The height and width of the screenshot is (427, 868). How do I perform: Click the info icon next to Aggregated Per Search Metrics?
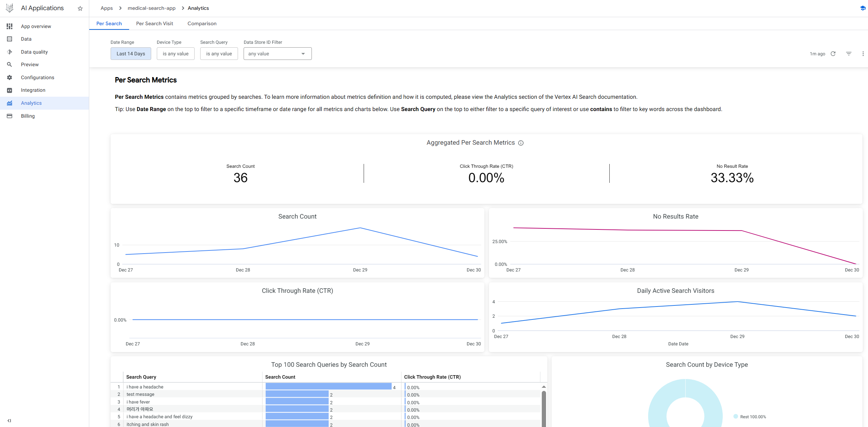(521, 143)
